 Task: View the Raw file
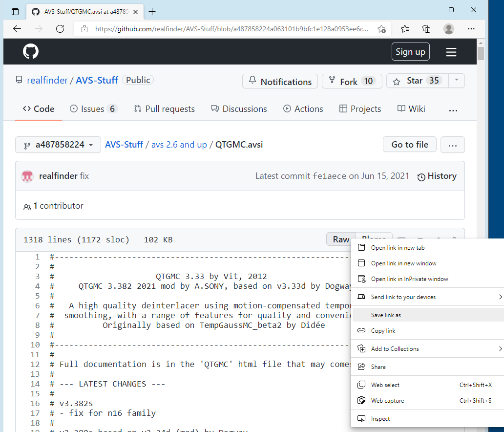tap(341, 239)
